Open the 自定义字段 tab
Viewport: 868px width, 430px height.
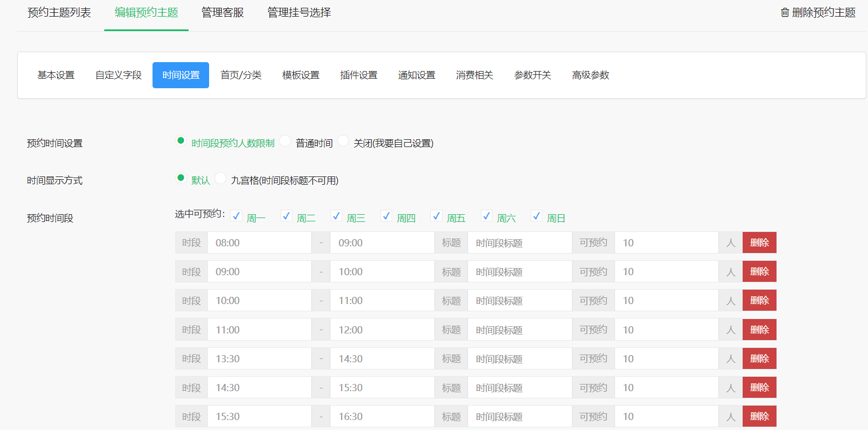(x=117, y=75)
